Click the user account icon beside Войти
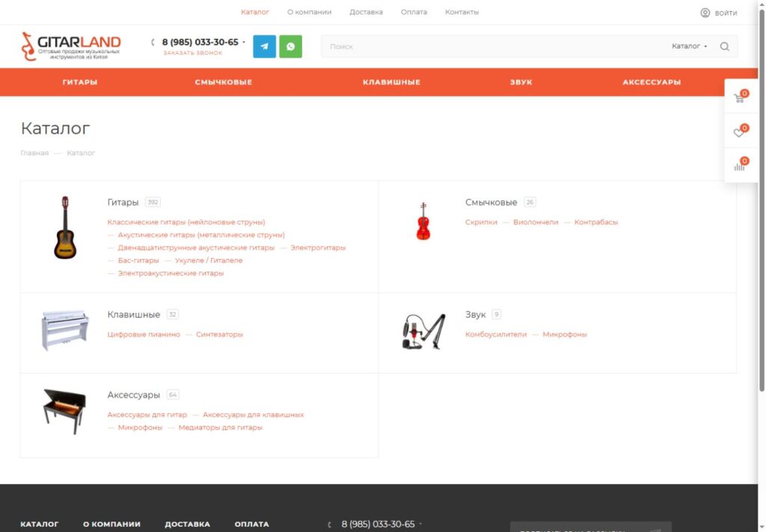The height and width of the screenshot is (532, 766). (x=705, y=13)
